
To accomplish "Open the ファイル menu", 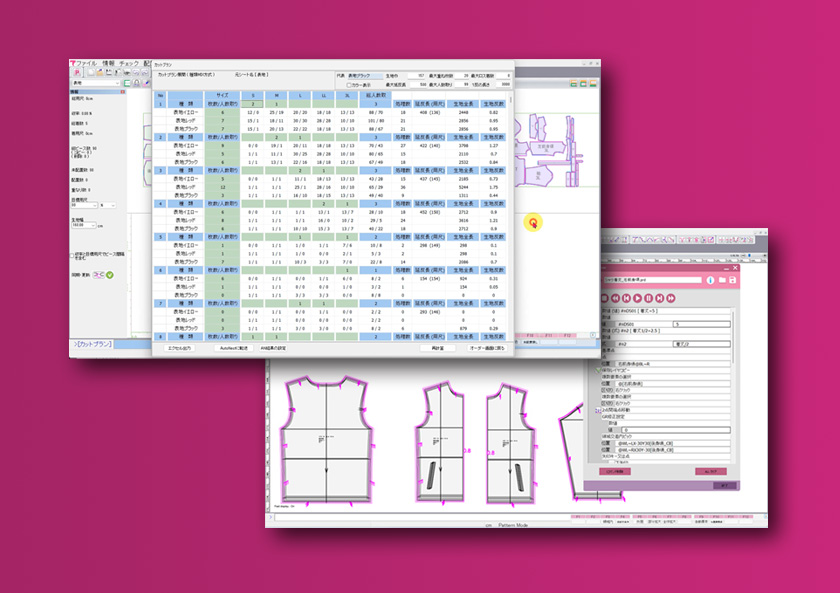I will pyautogui.click(x=87, y=63).
